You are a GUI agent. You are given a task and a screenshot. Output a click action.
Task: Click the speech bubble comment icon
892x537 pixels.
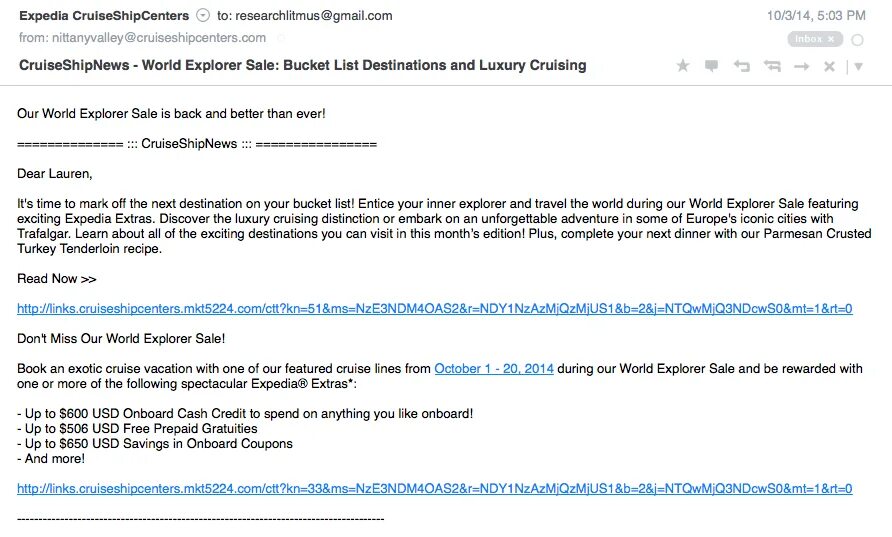[711, 66]
